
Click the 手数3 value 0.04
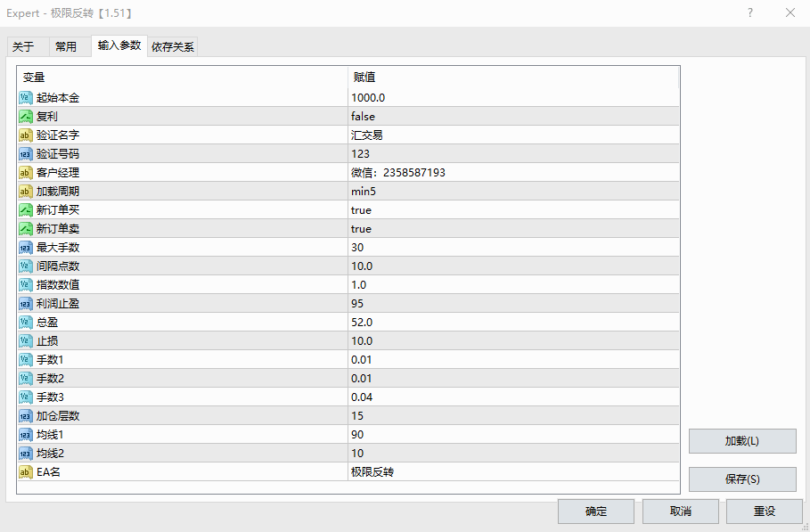pyautogui.click(x=362, y=397)
